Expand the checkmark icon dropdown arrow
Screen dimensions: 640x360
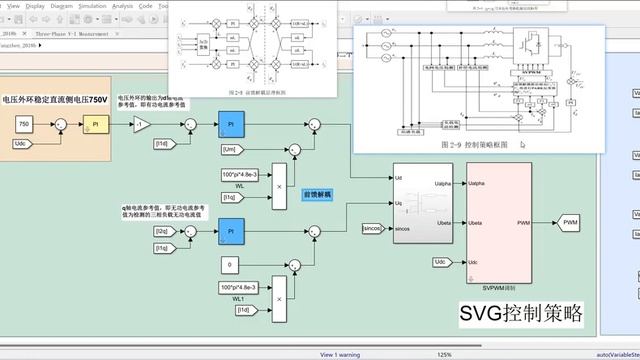click(x=367, y=19)
